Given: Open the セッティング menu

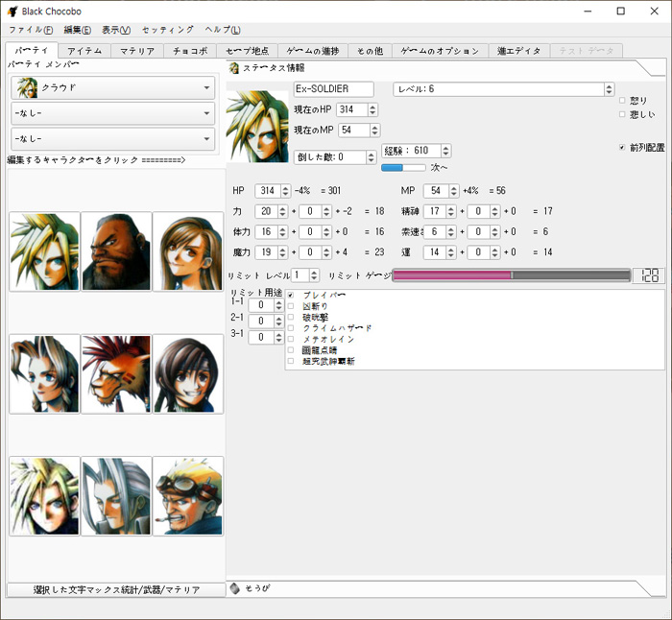Looking at the screenshot, I should coord(168,30).
